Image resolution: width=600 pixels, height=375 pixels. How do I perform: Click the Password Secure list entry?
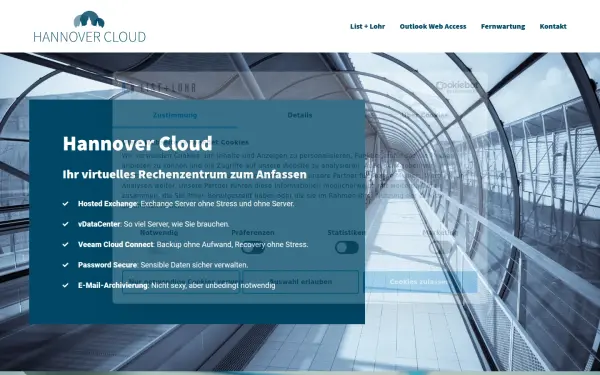[163, 265]
